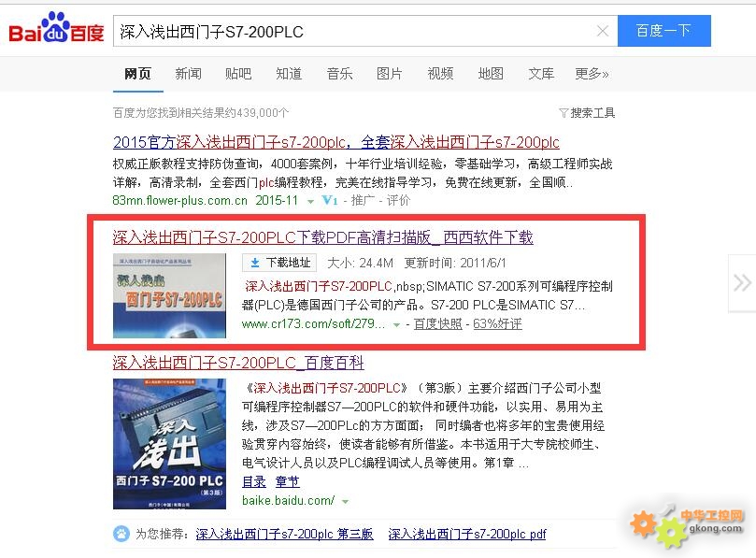Viewport: 756px width, 558px height.
Task: Expand the arrow next to www.cr173.com URL
Action: [396, 325]
